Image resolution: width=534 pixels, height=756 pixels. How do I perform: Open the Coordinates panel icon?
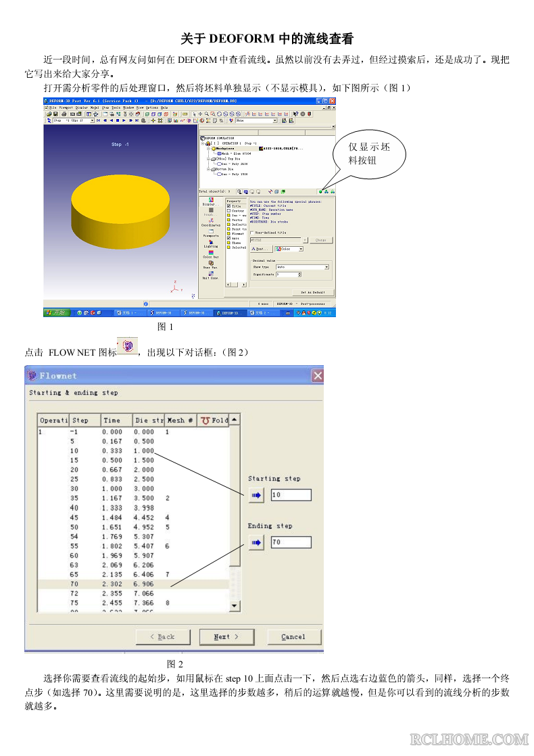click(x=211, y=222)
